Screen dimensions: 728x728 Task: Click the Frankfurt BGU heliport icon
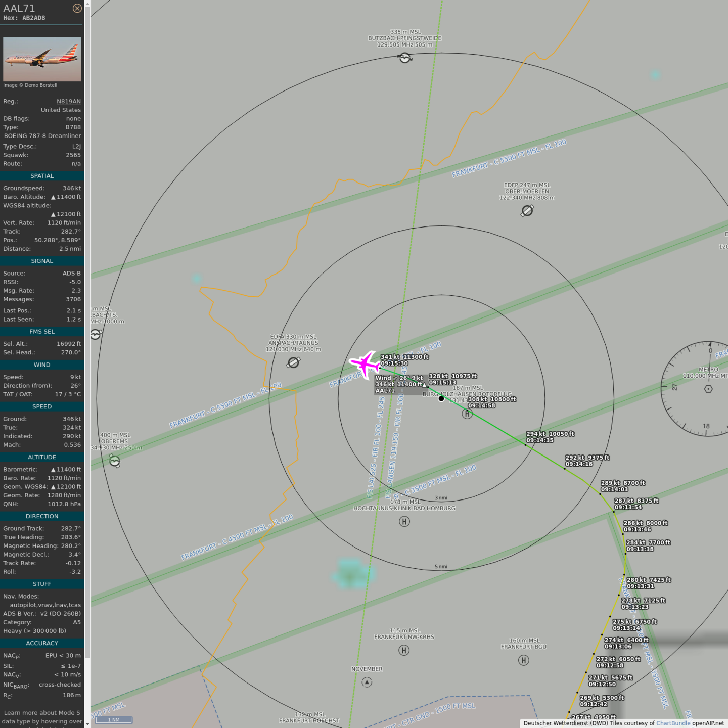pos(524,660)
